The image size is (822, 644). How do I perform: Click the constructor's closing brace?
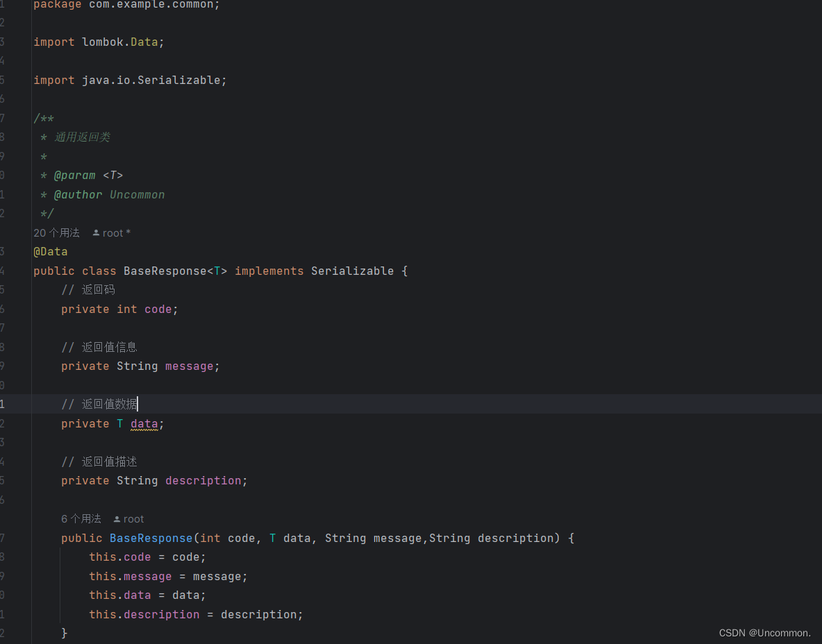point(65,633)
